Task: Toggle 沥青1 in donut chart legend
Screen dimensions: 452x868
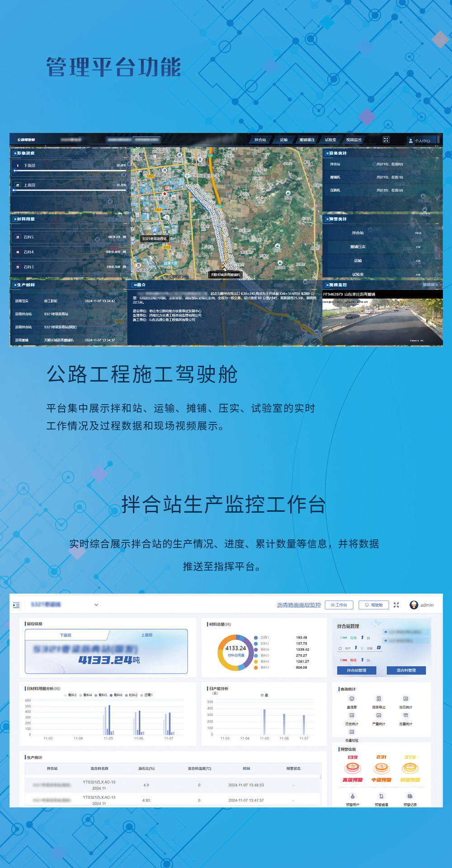Action: (x=262, y=637)
